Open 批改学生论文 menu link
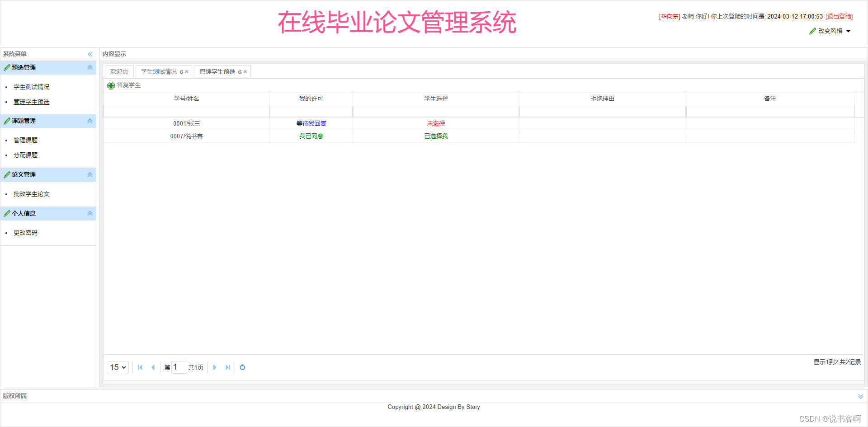The height and width of the screenshot is (427, 868). point(32,194)
